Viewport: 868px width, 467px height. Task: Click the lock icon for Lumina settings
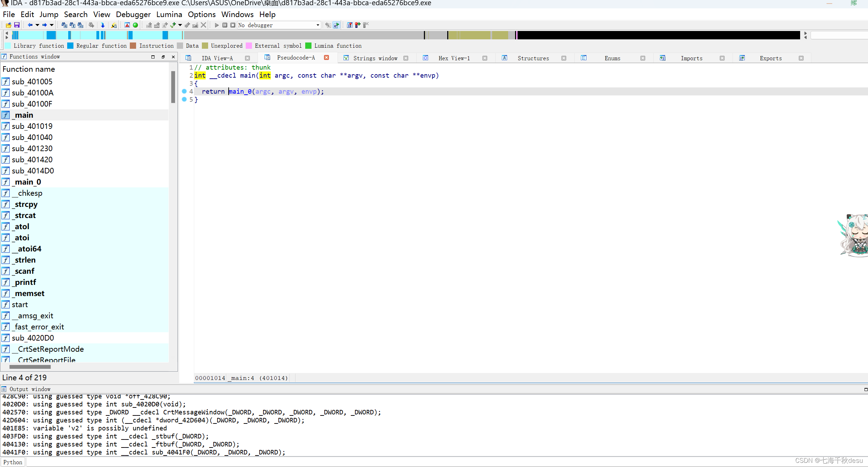pos(114,25)
